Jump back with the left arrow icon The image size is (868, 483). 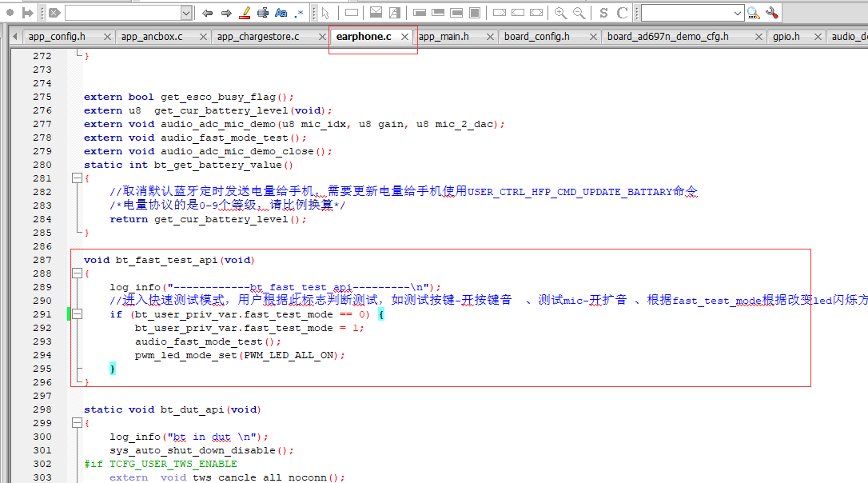(207, 13)
